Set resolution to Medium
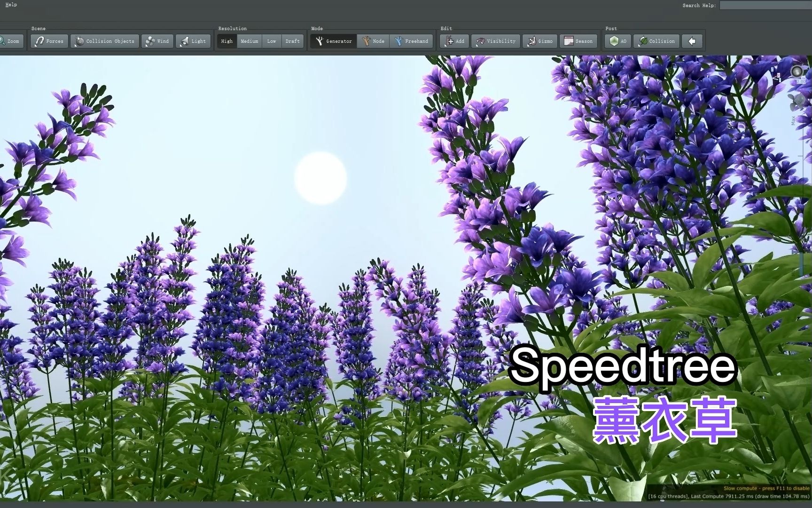 (x=250, y=41)
